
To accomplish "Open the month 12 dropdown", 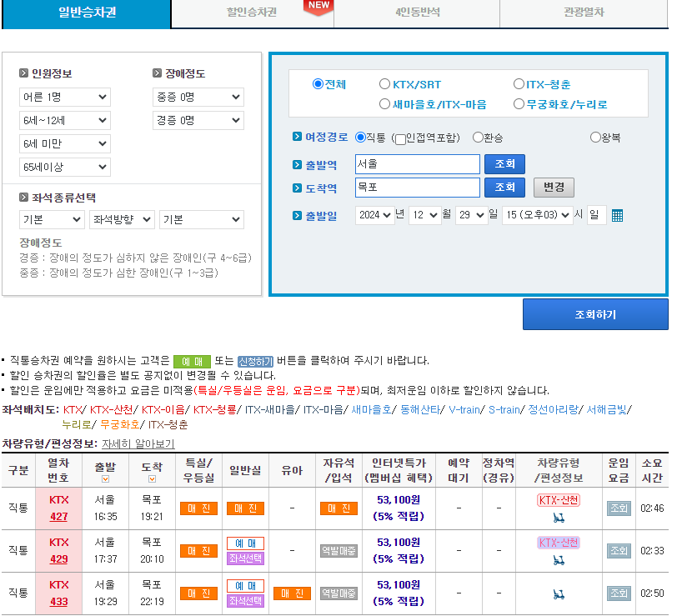I will 425,215.
